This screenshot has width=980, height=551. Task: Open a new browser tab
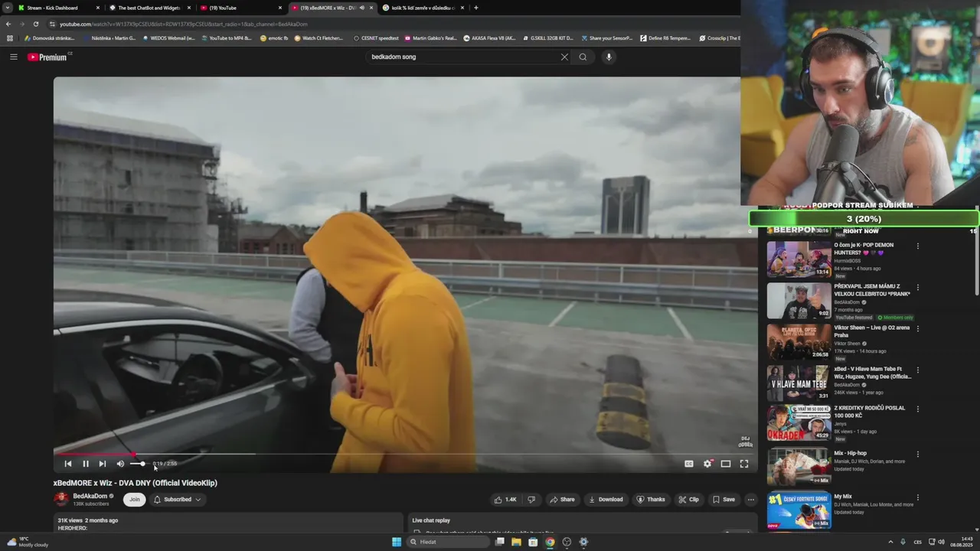coord(476,8)
